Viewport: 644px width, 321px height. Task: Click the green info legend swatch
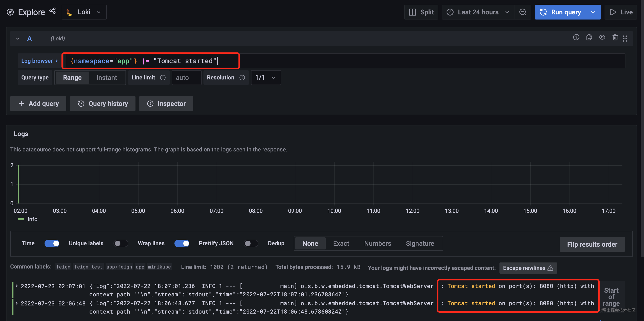[20, 219]
